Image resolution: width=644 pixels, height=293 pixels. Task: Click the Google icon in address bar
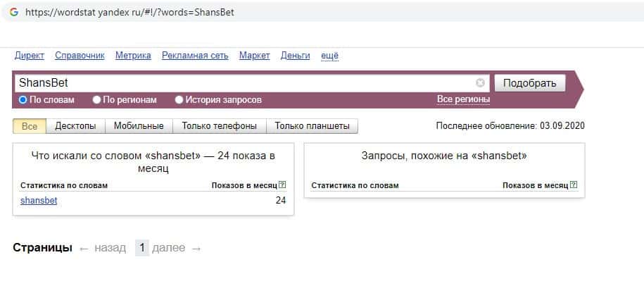pyautogui.click(x=14, y=13)
